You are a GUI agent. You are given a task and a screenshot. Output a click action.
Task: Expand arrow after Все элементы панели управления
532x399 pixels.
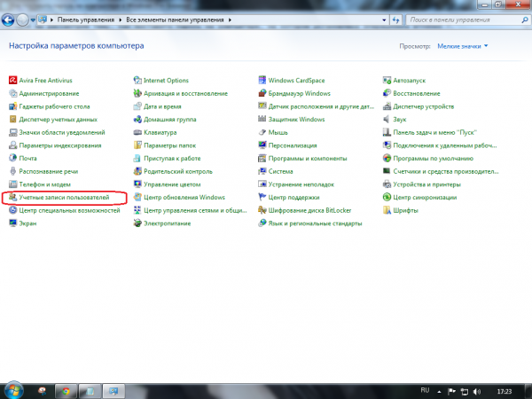pyautogui.click(x=230, y=20)
